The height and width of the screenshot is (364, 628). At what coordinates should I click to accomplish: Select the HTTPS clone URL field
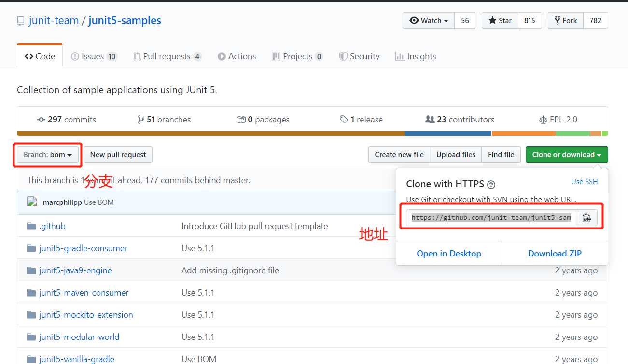point(491,218)
